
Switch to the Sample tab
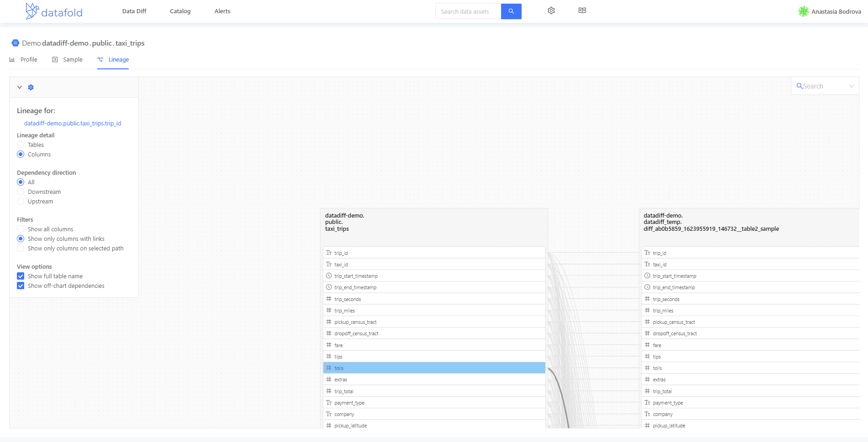67,60
